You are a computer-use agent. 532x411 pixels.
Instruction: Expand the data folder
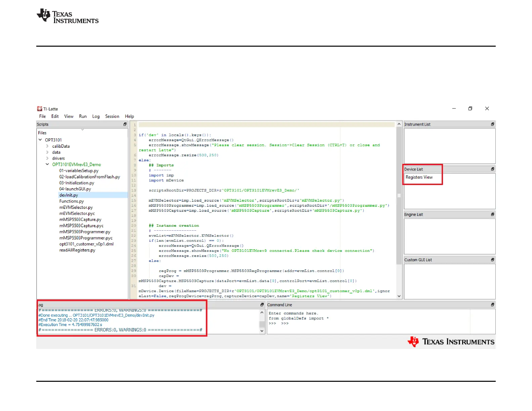[x=47, y=152]
